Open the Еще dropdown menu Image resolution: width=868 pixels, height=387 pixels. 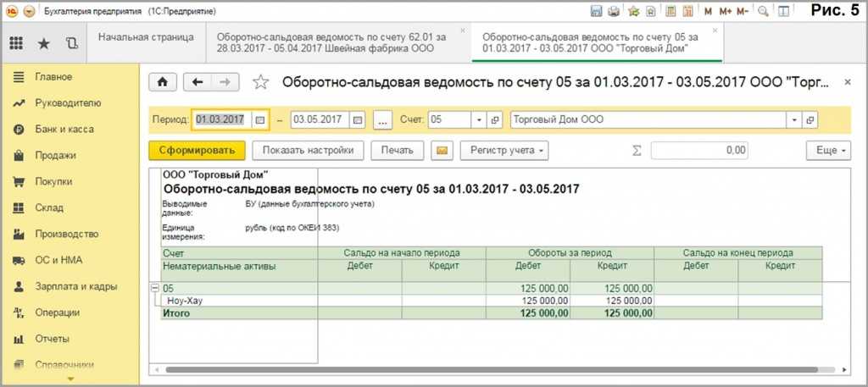(828, 151)
